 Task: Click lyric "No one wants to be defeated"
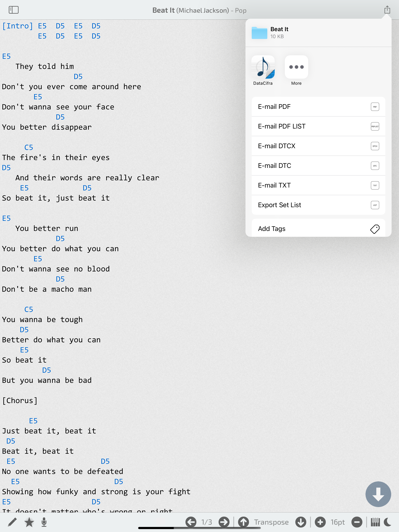[x=63, y=472]
